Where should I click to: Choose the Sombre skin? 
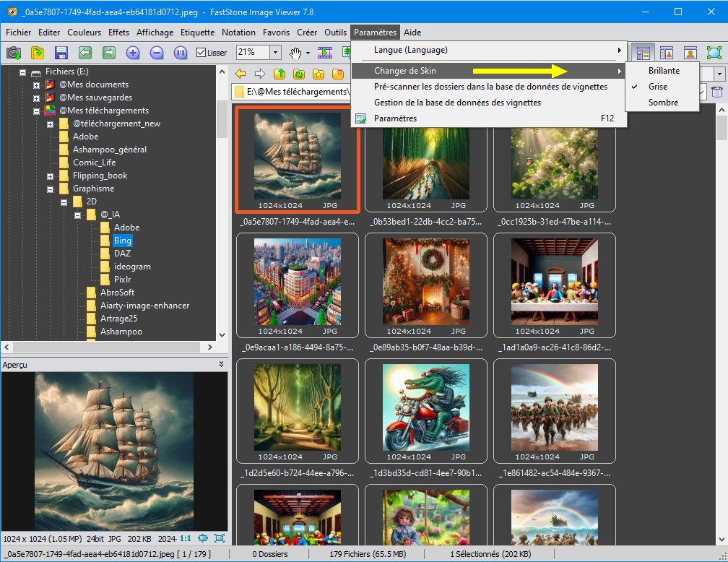coord(662,103)
